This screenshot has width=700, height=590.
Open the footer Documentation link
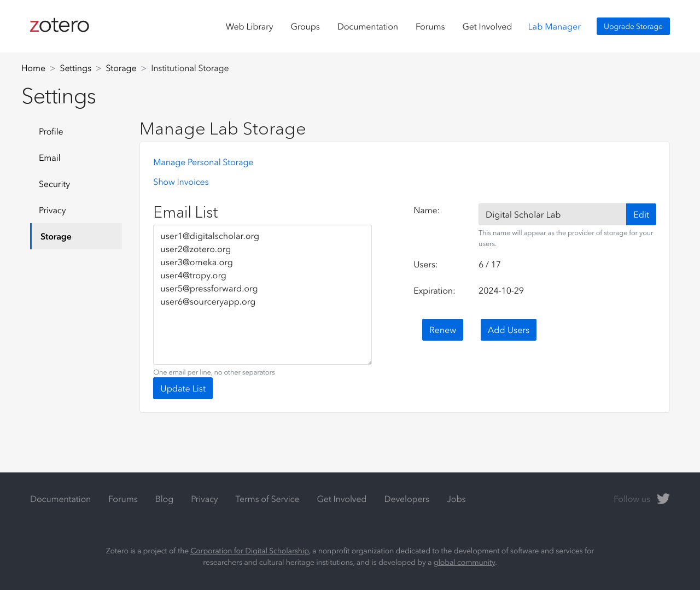(61, 499)
